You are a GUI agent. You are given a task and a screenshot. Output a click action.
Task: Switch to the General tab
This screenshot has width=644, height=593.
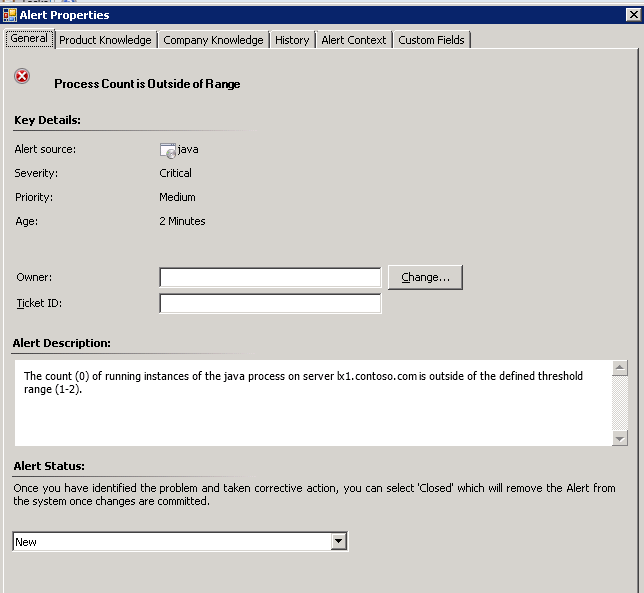[x=28, y=39]
